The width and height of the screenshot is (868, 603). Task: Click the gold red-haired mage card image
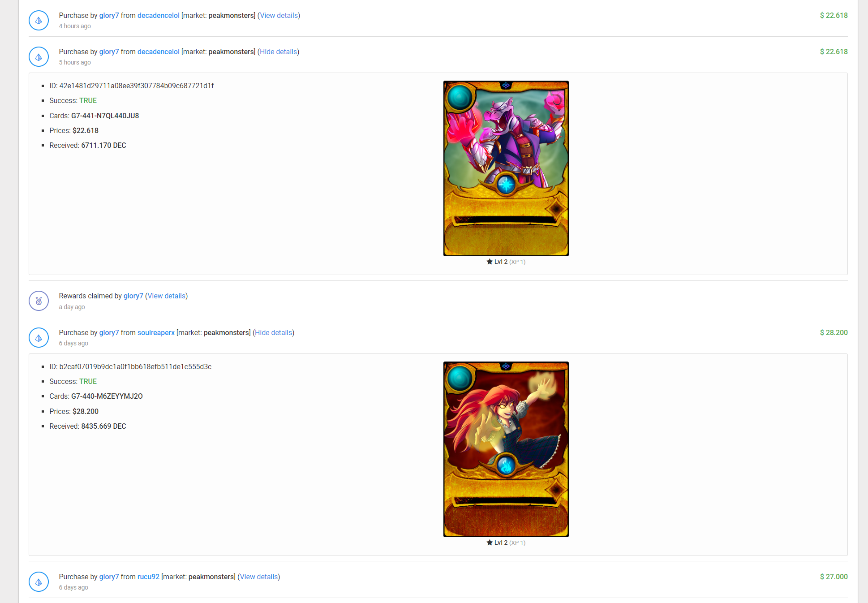coord(506,449)
